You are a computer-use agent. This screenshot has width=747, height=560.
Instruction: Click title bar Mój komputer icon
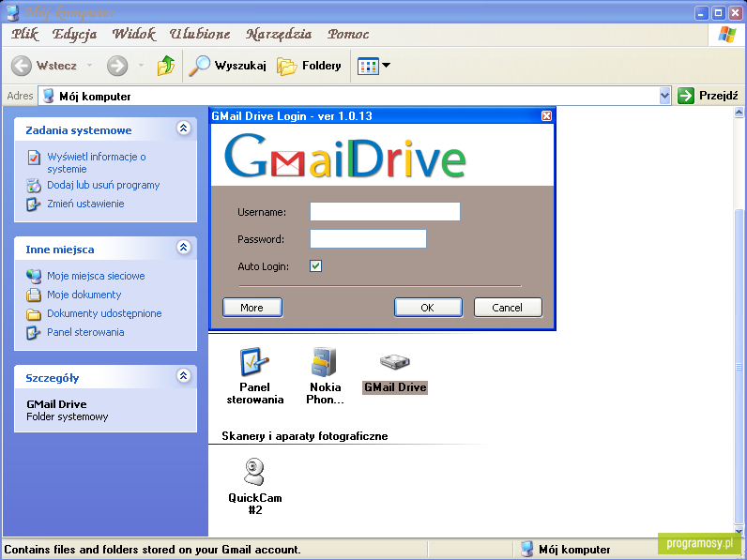coord(12,12)
